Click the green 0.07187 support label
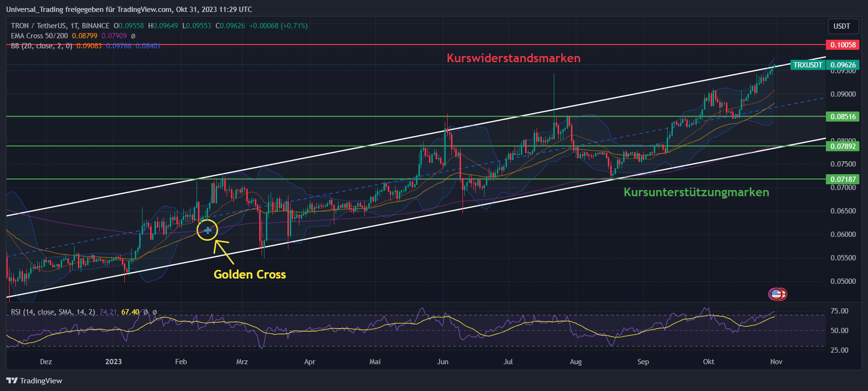868x391 pixels. 843,179
